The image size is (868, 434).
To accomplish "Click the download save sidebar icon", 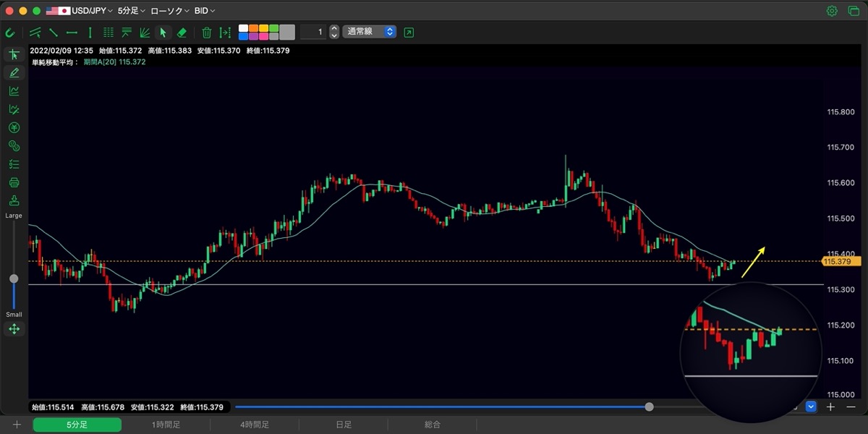I will 14,200.
